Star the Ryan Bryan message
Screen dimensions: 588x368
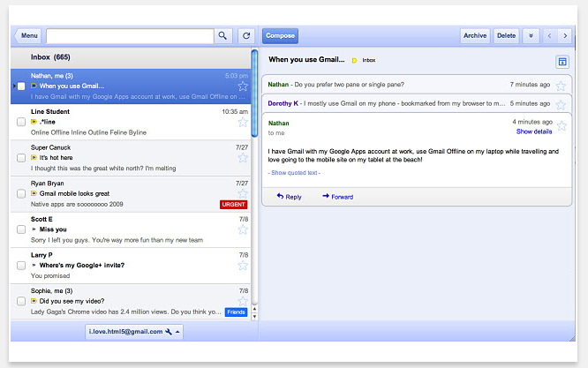[243, 194]
